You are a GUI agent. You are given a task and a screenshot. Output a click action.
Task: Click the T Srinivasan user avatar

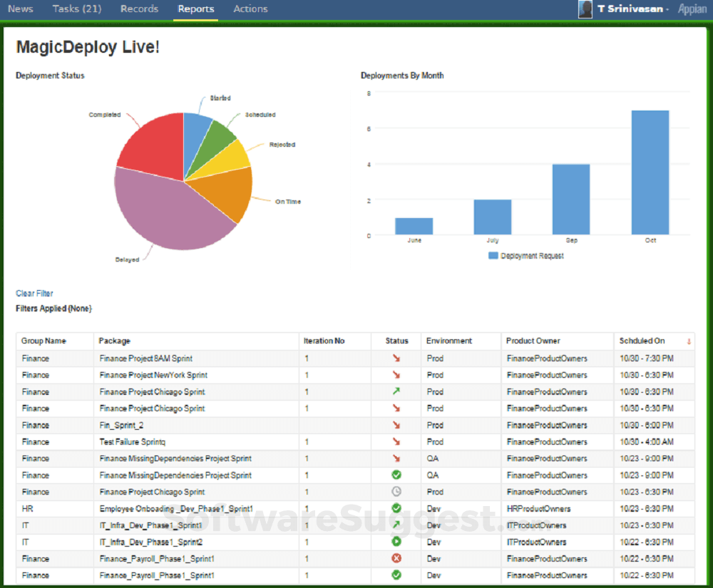tap(585, 9)
